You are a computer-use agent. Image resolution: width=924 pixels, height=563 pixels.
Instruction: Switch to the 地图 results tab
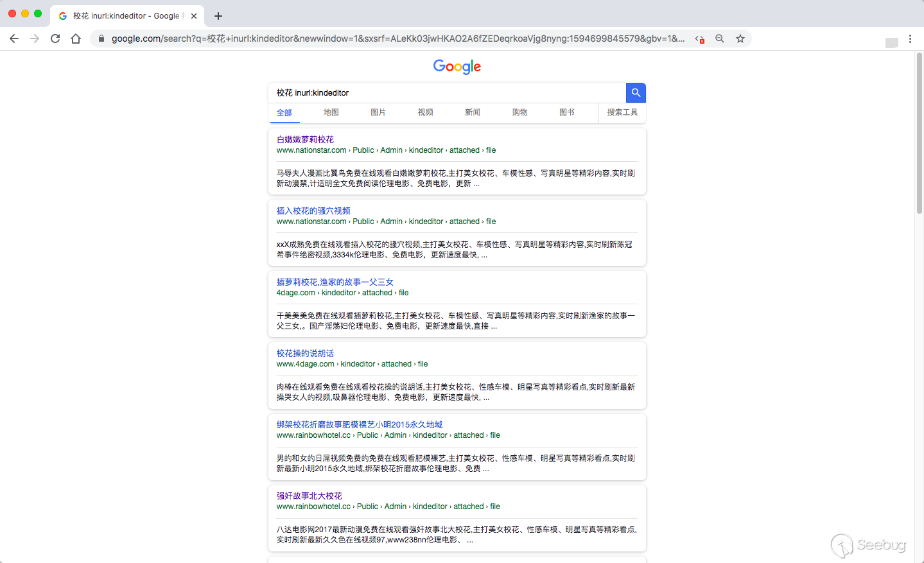[331, 112]
